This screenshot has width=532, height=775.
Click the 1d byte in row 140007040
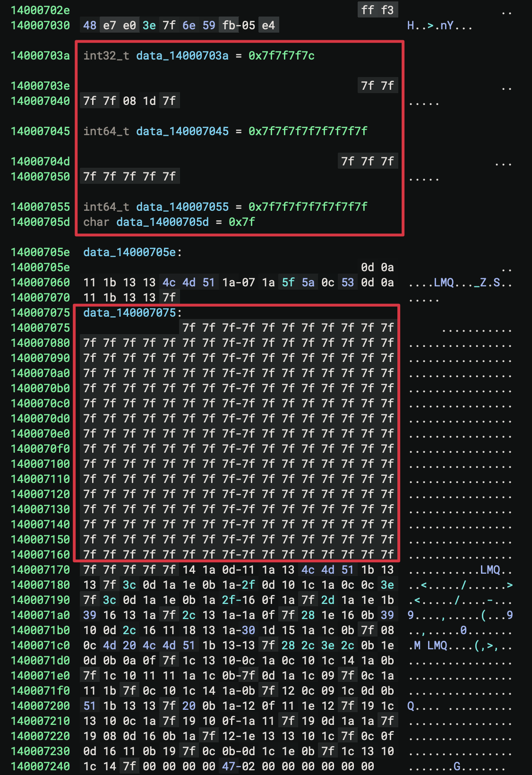coord(149,101)
